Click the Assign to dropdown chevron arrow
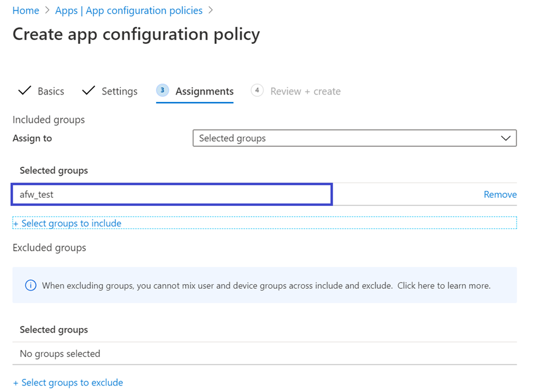The height and width of the screenshot is (392, 539). (x=506, y=138)
